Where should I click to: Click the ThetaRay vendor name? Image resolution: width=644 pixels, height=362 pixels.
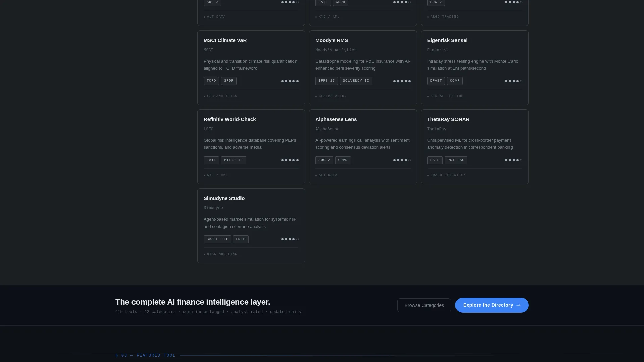(437, 129)
